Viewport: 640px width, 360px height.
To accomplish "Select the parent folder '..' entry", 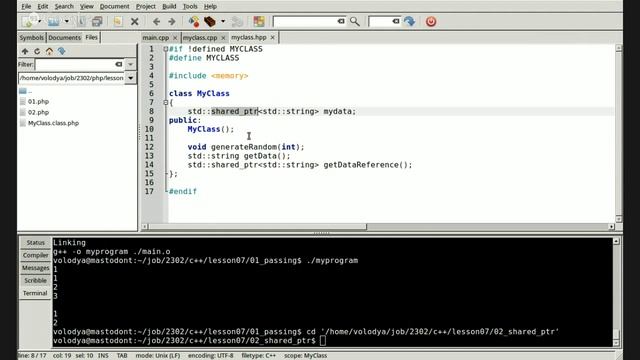I will point(25,91).
